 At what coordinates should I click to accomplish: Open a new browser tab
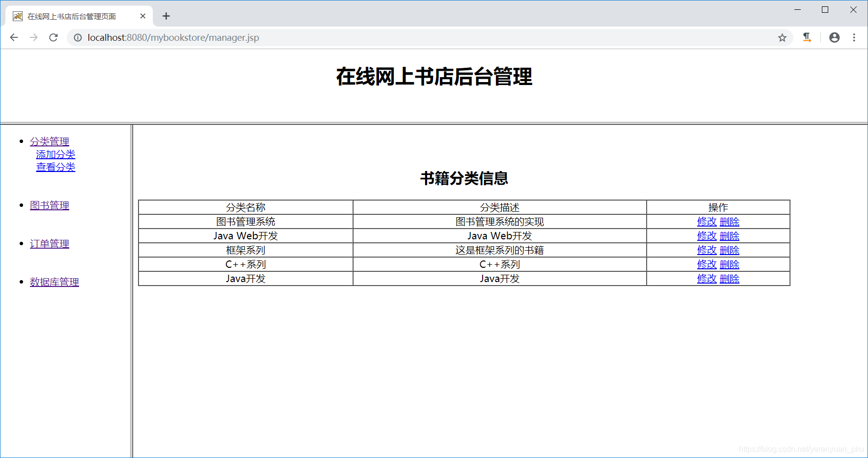166,16
